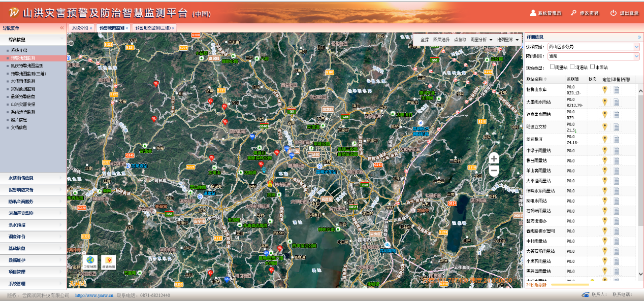Collapse the 详细信息 panel using double-arrow icon
This screenshot has height=301, width=644.
639,37
